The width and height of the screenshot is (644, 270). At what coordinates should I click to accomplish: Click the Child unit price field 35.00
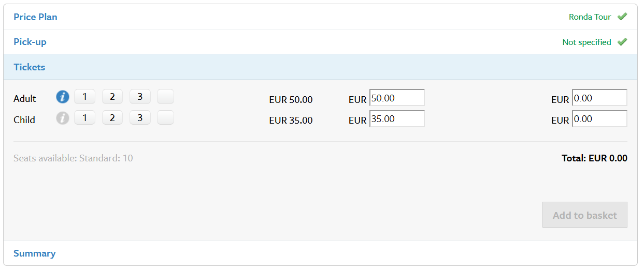point(397,118)
